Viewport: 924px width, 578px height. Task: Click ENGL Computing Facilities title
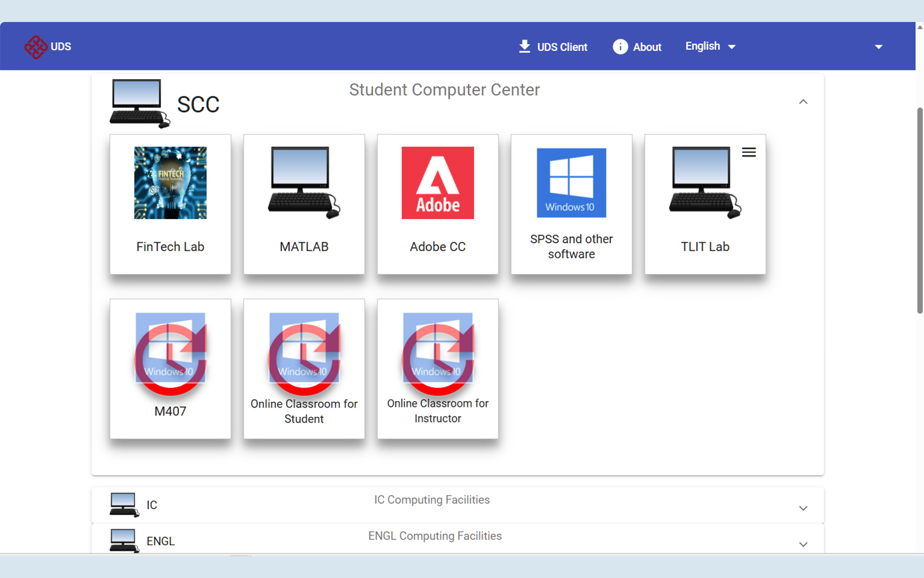(x=435, y=536)
